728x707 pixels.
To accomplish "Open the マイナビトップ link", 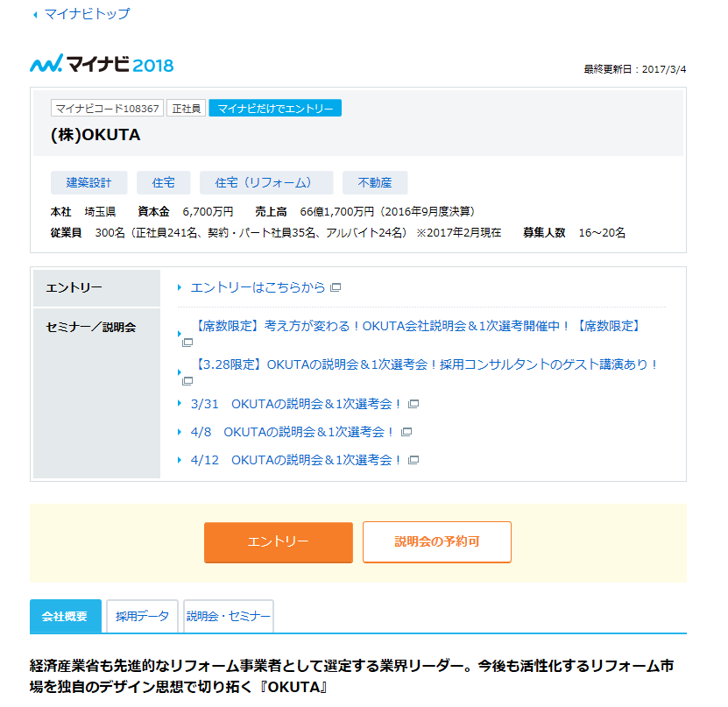I will [x=87, y=14].
